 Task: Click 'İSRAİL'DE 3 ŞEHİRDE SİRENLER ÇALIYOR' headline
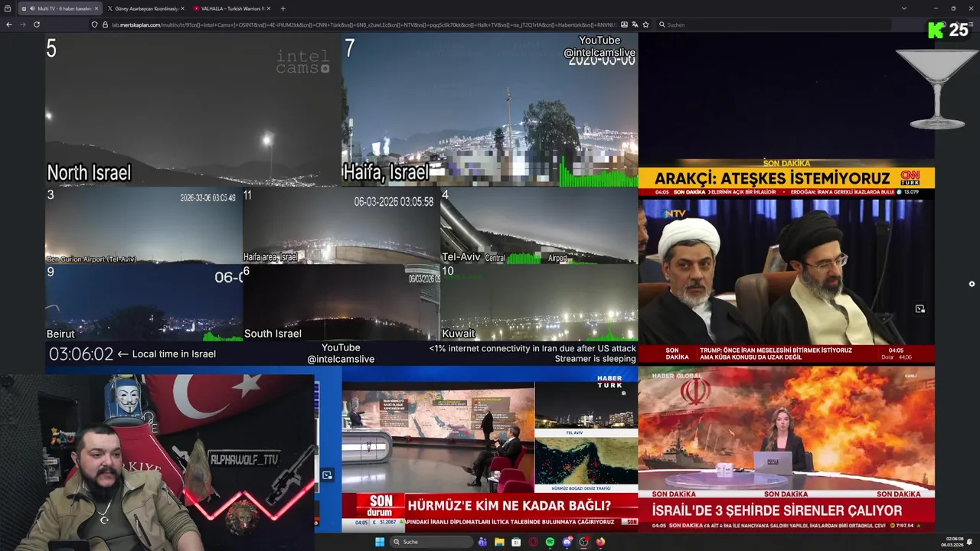point(776,510)
